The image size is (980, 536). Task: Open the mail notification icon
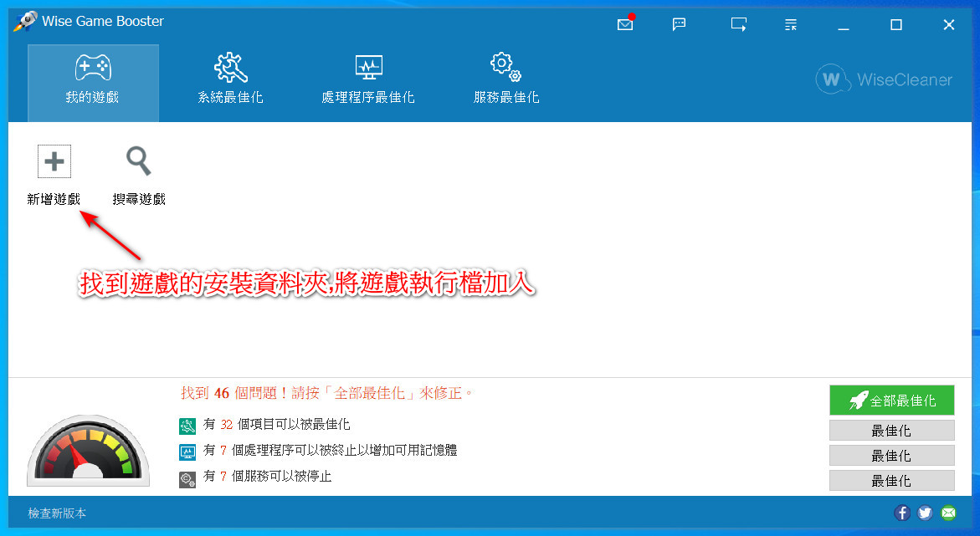(x=626, y=23)
